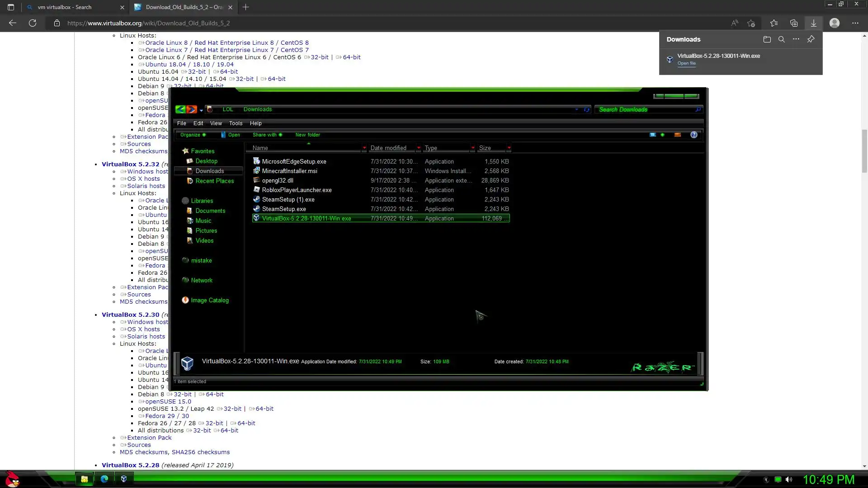Click the VirtualBox icon on the taskbar
This screenshot has height=488, width=868.
click(x=124, y=479)
